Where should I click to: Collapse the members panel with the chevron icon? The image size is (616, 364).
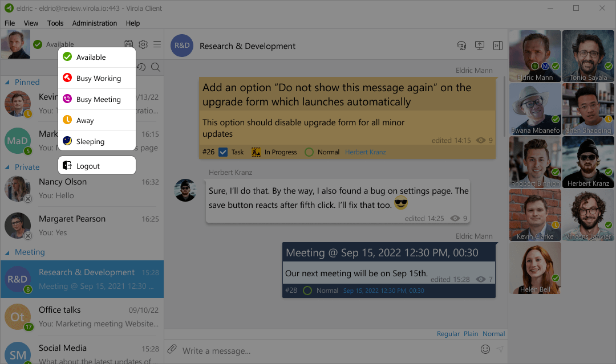click(x=497, y=45)
